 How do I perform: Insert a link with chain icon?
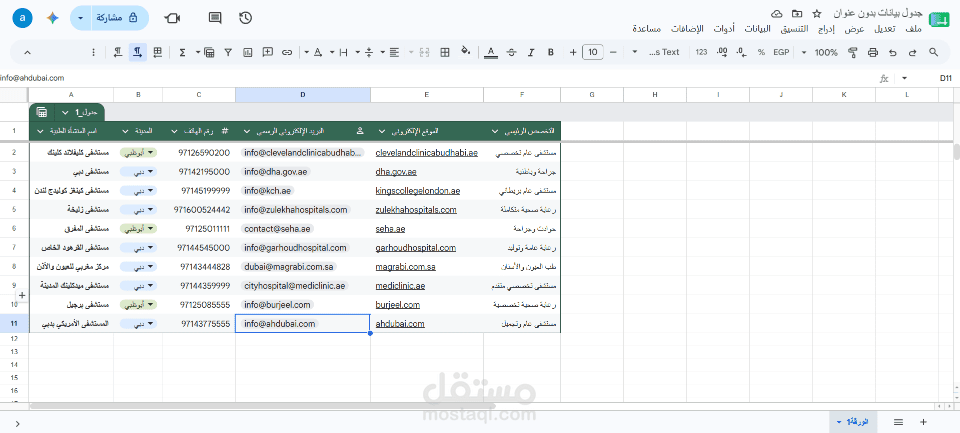(287, 53)
